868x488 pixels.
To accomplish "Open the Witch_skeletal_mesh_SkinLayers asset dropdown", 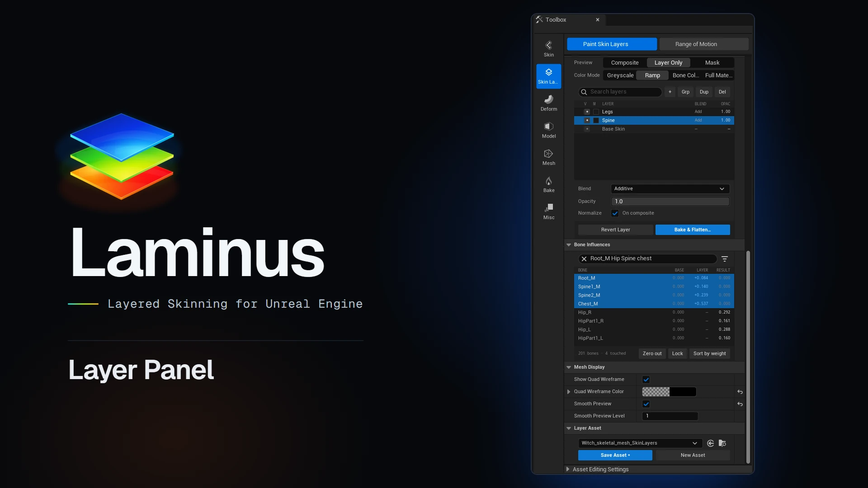I will coord(640,443).
